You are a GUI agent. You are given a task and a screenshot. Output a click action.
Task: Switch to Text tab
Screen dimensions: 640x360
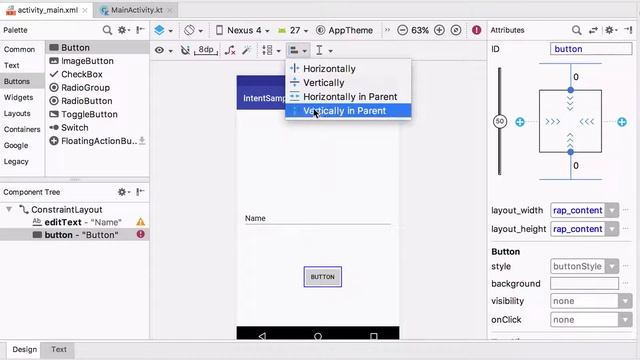pos(59,349)
